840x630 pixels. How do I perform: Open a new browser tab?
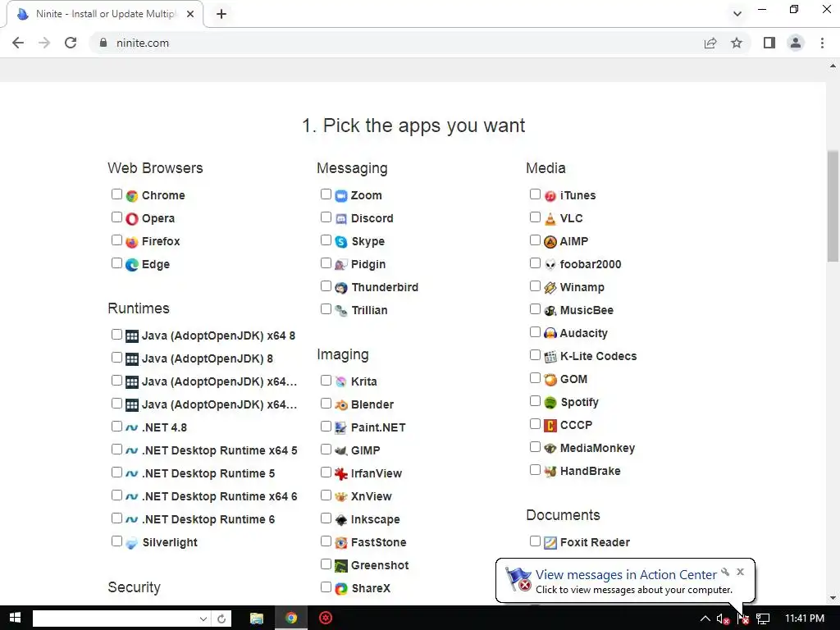pos(221,14)
